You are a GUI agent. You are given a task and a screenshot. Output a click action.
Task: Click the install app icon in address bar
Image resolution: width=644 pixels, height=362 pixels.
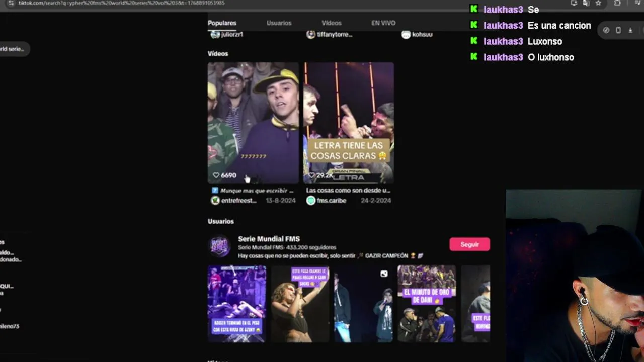pos(574,3)
